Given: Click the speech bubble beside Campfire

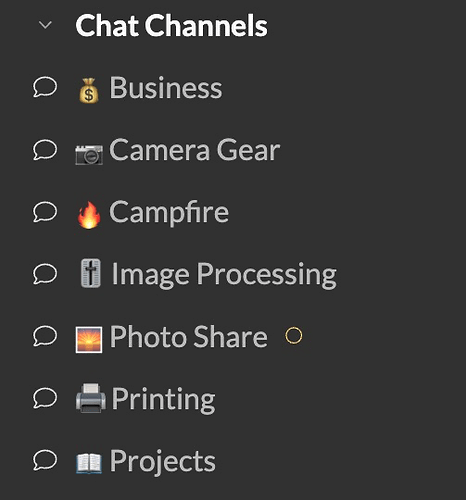Looking at the screenshot, I should (x=45, y=212).
